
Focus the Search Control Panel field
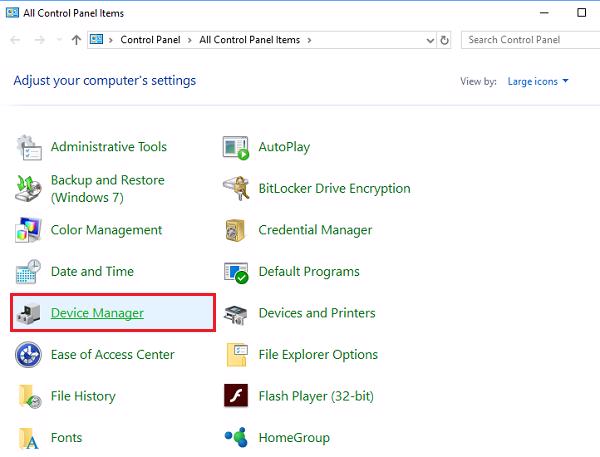tap(530, 40)
